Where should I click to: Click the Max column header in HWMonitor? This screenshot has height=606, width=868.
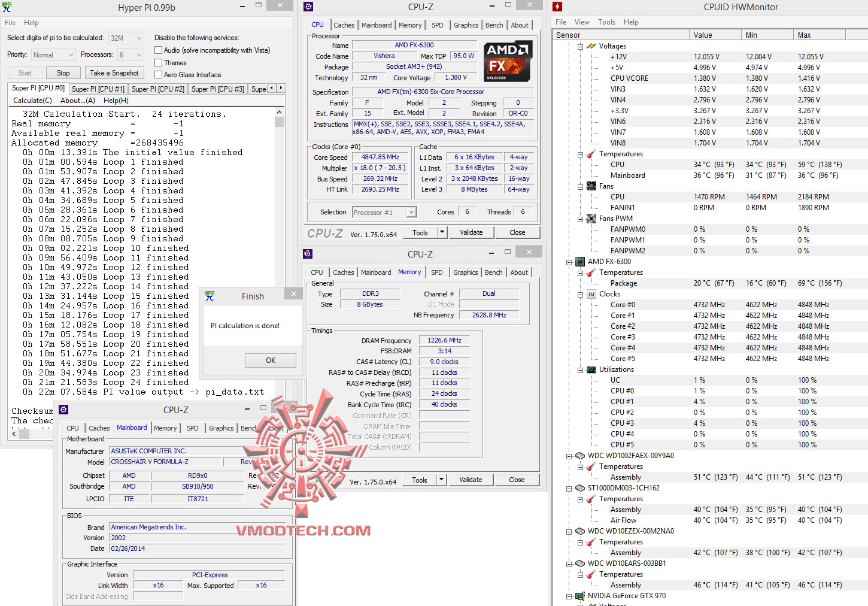click(819, 35)
